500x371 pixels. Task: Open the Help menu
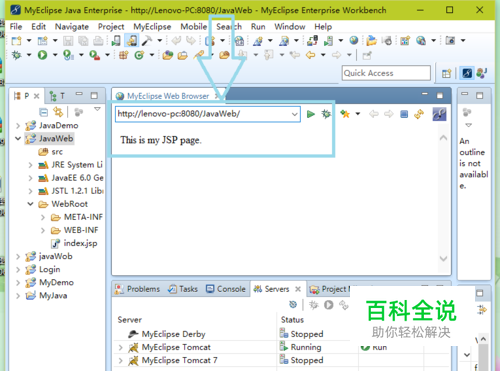tap(323, 27)
